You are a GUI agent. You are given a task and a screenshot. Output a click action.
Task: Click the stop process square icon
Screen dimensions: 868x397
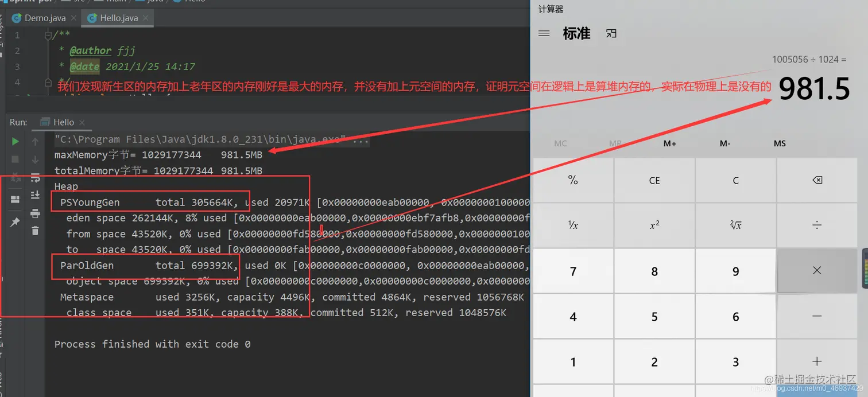[15, 159]
